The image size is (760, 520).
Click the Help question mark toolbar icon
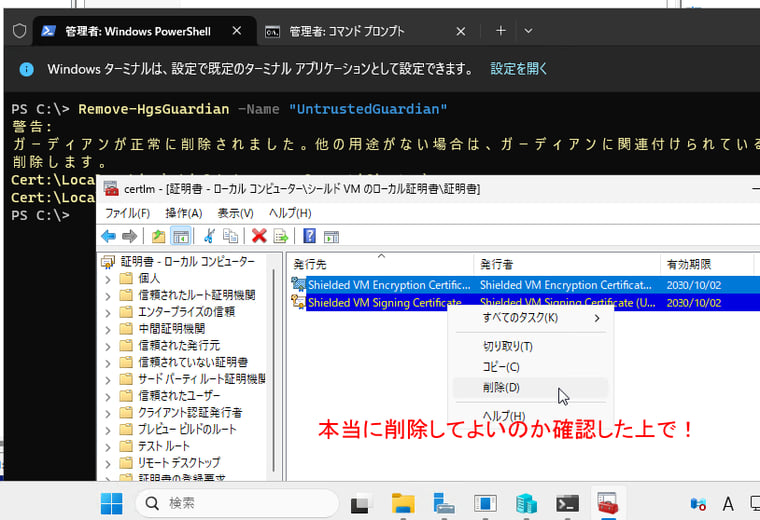point(309,236)
